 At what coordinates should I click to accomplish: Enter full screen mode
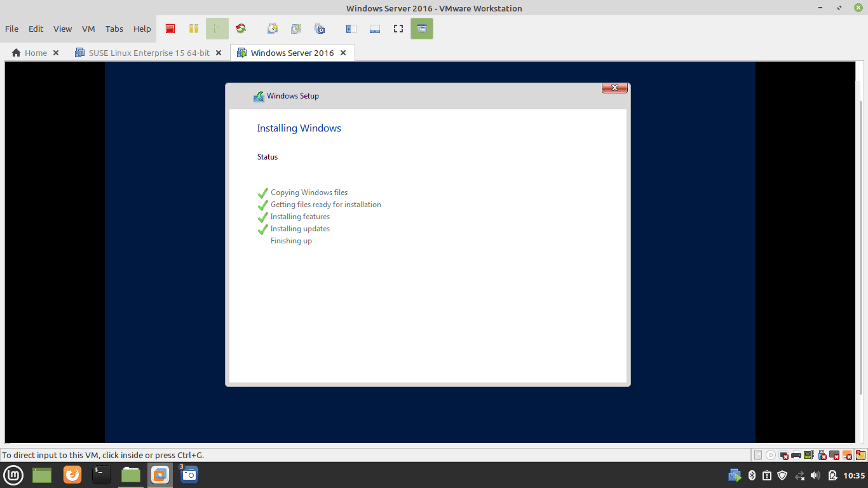[x=398, y=29]
